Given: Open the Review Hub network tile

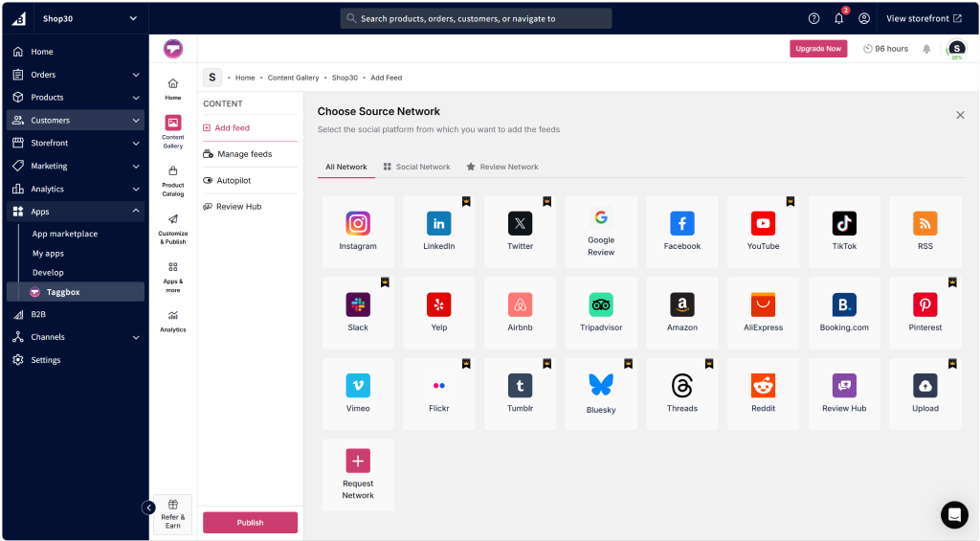Looking at the screenshot, I should pyautogui.click(x=844, y=394).
